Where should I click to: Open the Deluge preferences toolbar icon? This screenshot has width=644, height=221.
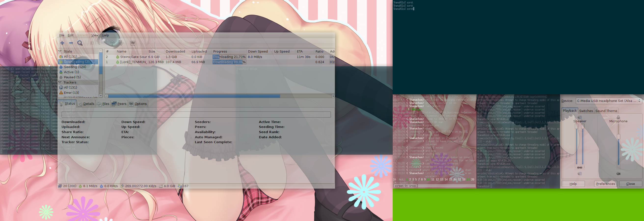pos(133,43)
